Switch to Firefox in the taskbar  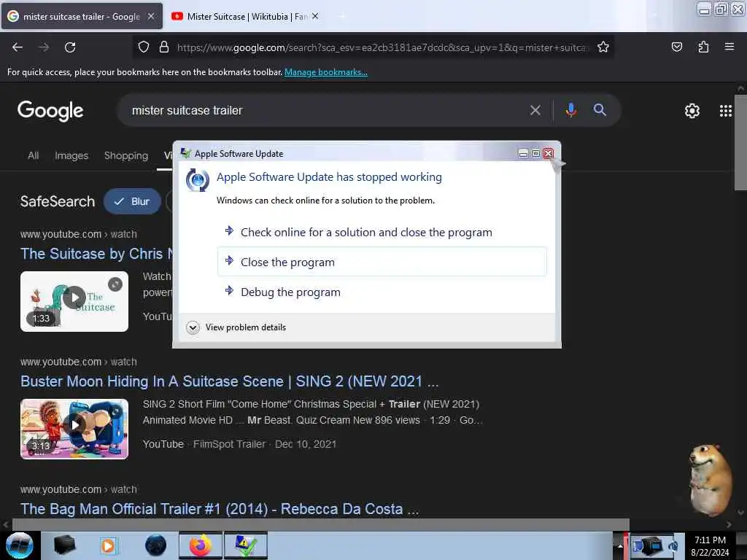point(201,545)
